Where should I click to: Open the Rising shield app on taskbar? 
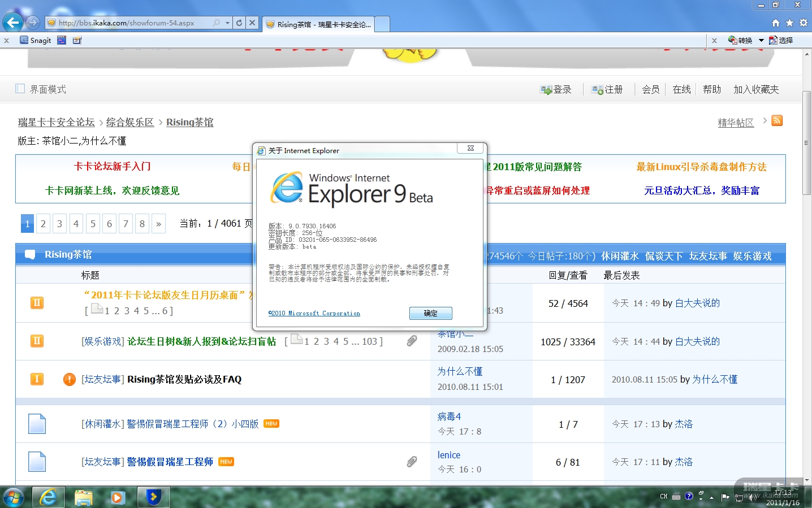point(153,497)
